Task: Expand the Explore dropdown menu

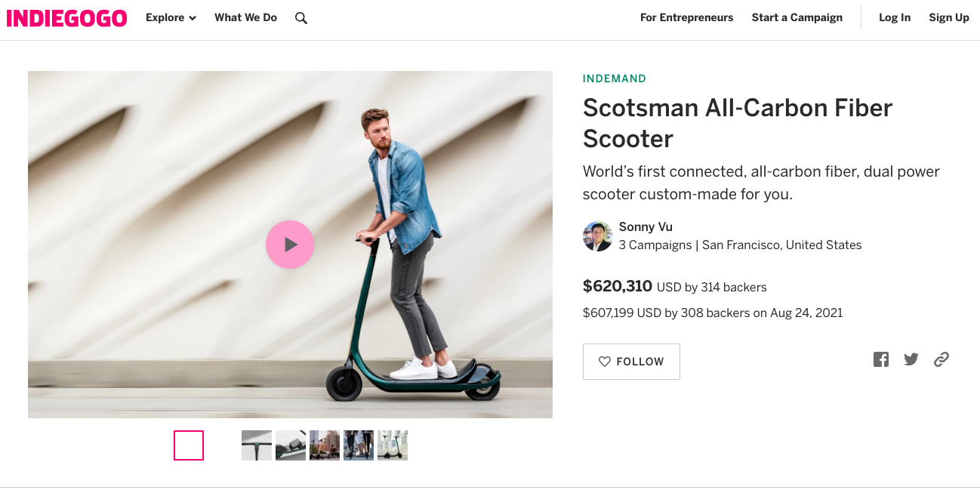Action: [x=171, y=17]
